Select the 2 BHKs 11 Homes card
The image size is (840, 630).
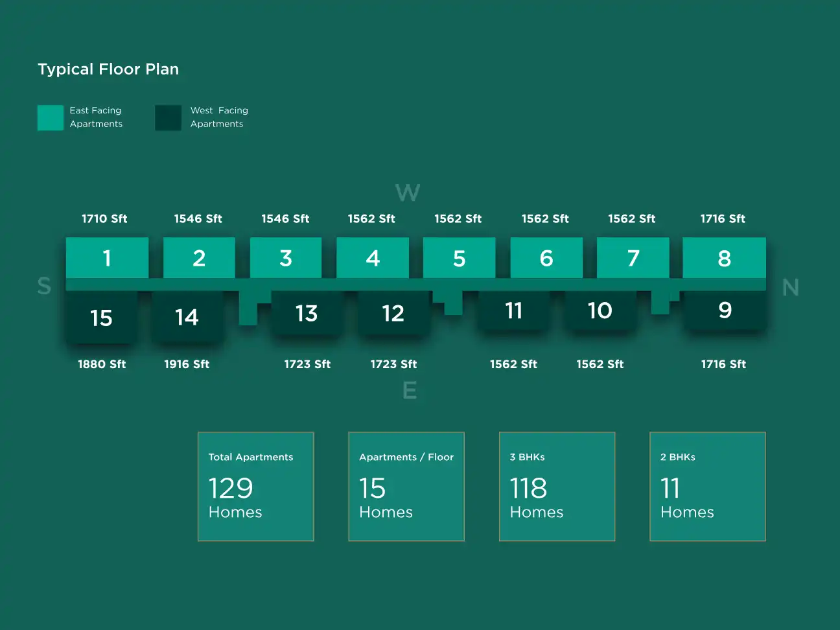[x=707, y=486]
